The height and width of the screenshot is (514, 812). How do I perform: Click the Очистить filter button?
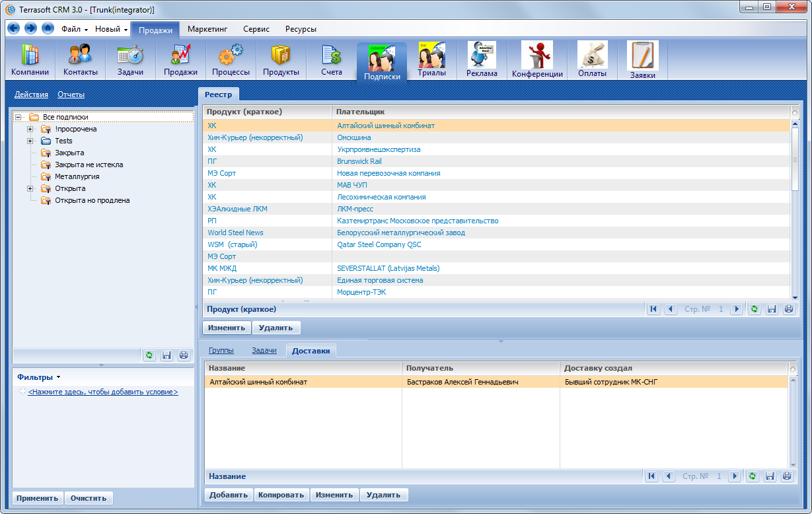pyautogui.click(x=89, y=499)
